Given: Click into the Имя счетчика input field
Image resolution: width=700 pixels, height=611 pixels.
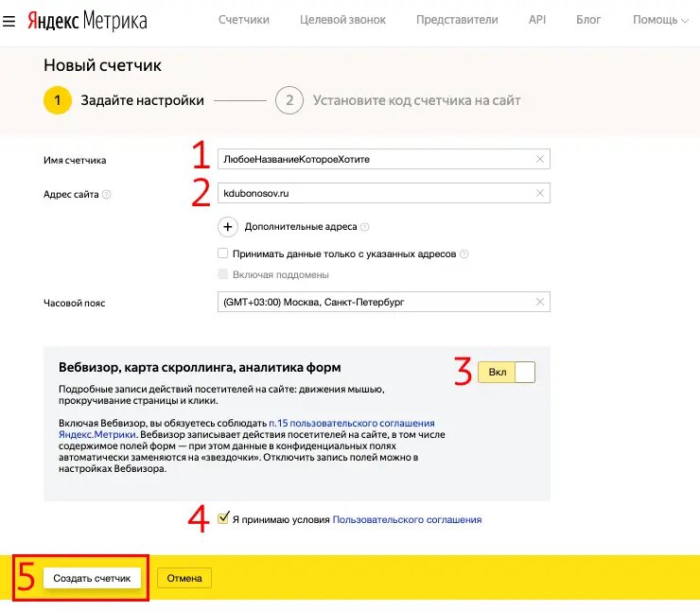Looking at the screenshot, I should click(374, 159).
